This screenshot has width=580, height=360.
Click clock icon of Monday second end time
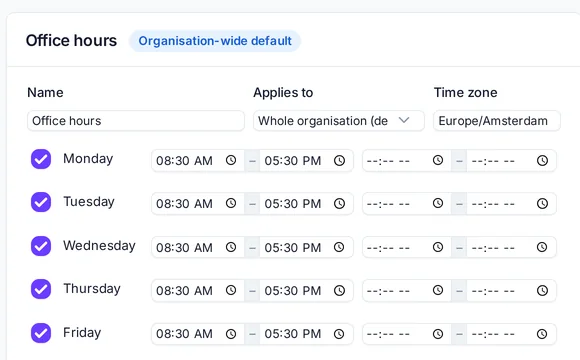[542, 160]
